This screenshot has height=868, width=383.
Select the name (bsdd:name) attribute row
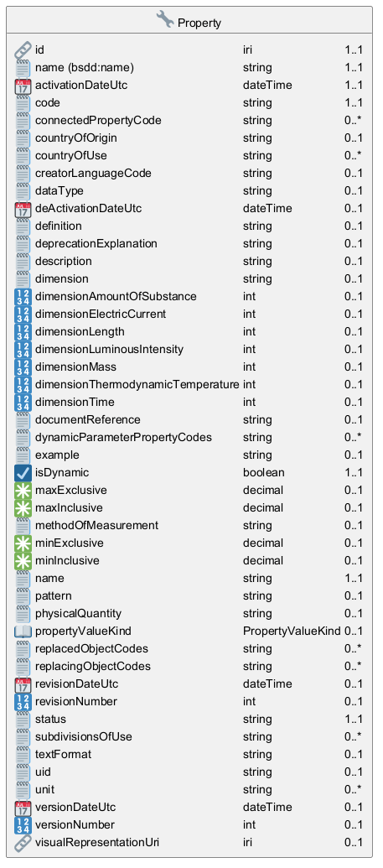coord(189,68)
